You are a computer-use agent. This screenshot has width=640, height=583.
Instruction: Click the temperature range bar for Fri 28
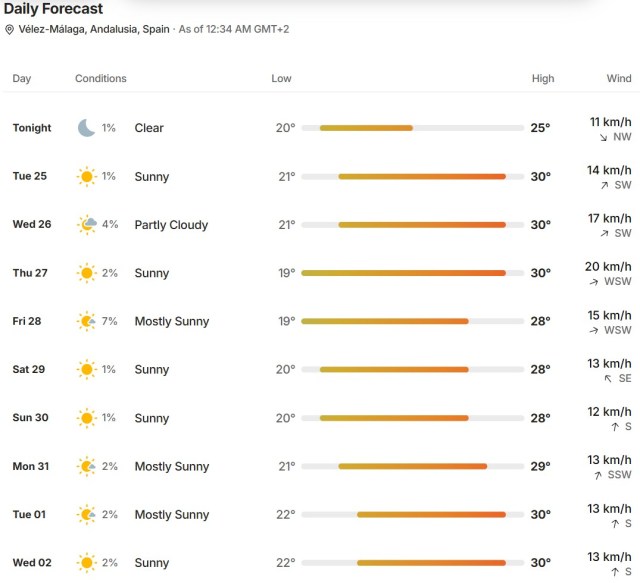[413, 321]
